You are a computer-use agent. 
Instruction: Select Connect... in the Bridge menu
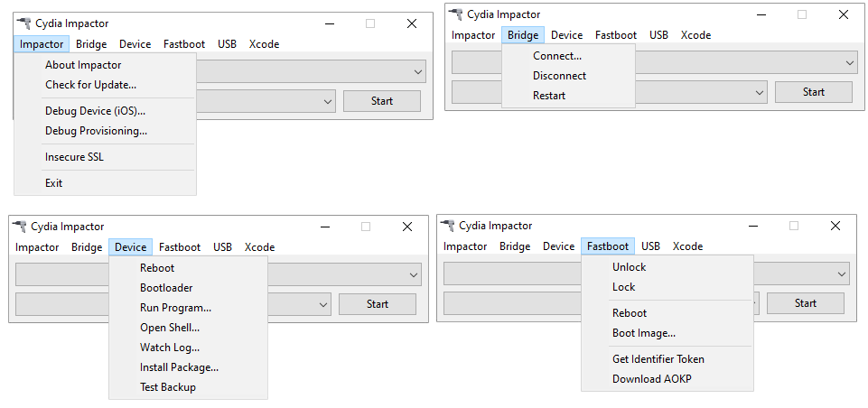[x=556, y=56]
